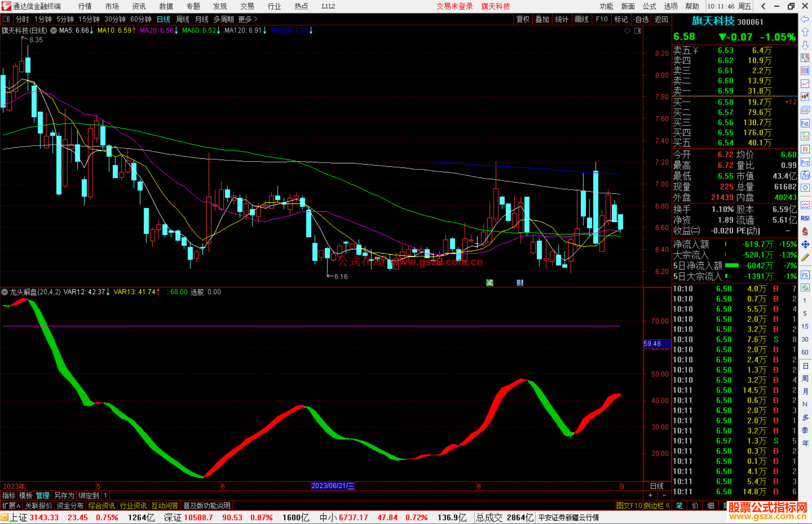
Task: Click the chart zoom-in plus button
Action: coord(650,495)
